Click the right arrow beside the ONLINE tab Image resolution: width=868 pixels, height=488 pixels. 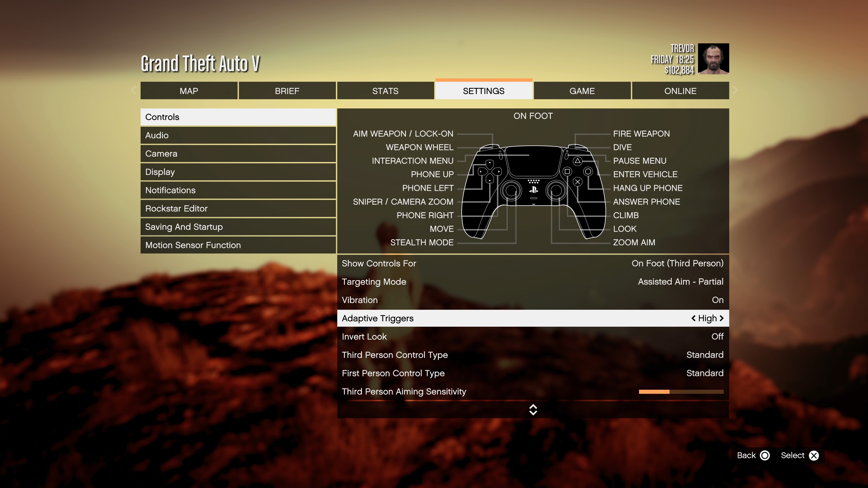(735, 90)
